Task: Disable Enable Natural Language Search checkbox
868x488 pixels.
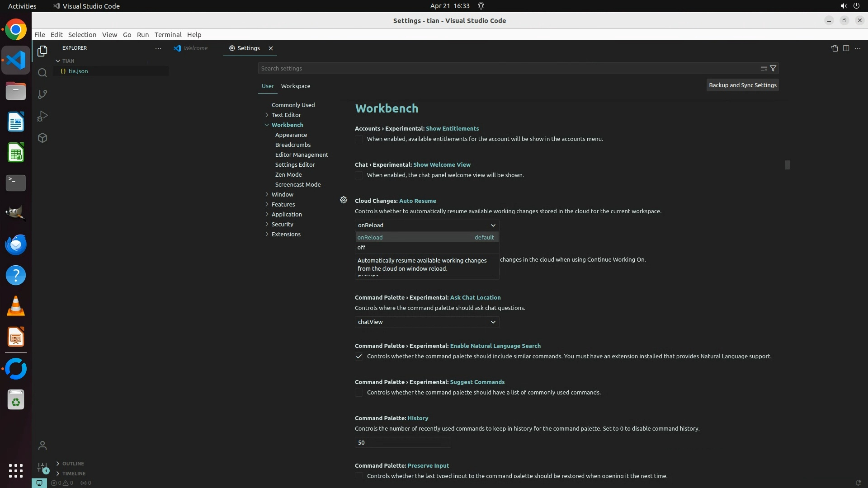Action: coord(359,357)
